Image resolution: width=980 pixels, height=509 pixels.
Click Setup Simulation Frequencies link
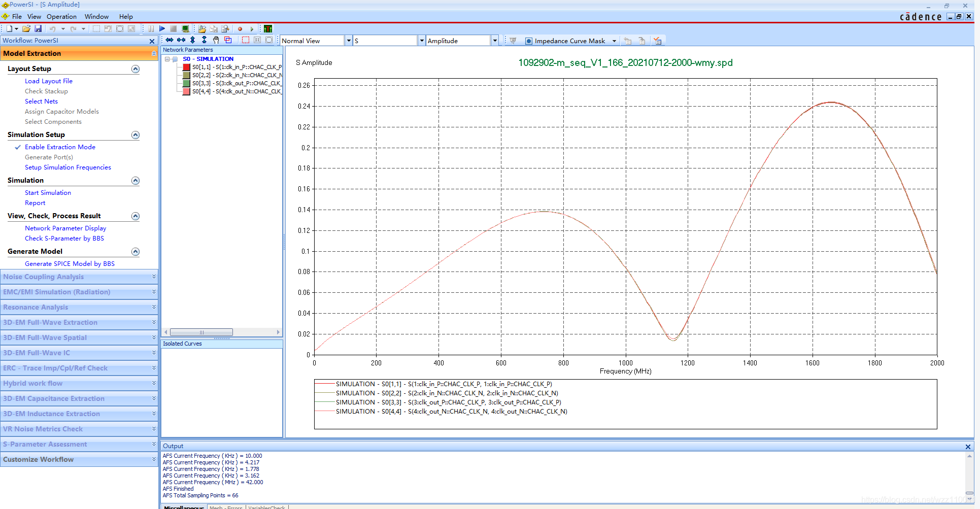coord(68,167)
